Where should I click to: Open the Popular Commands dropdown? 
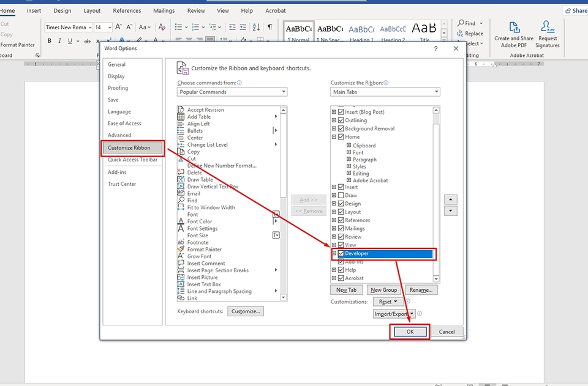coord(232,92)
